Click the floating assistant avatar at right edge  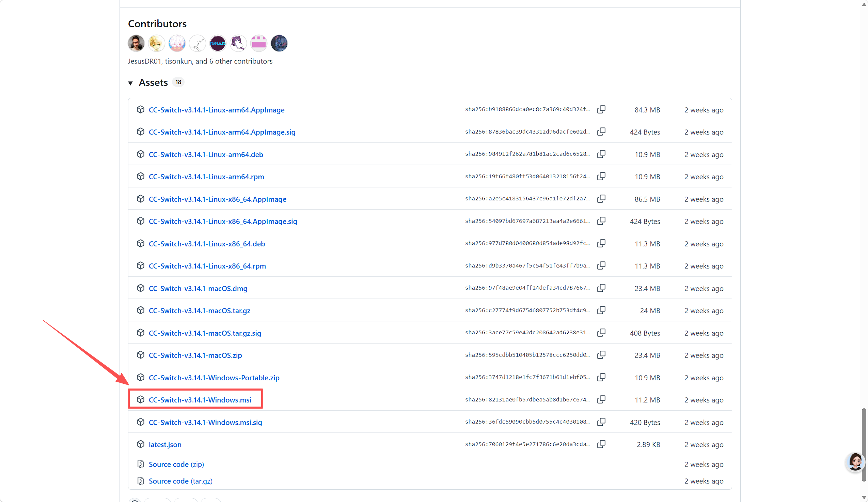855,462
